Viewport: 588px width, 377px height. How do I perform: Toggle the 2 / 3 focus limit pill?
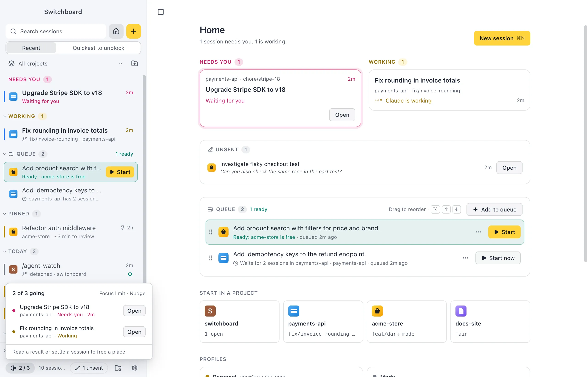click(x=20, y=368)
